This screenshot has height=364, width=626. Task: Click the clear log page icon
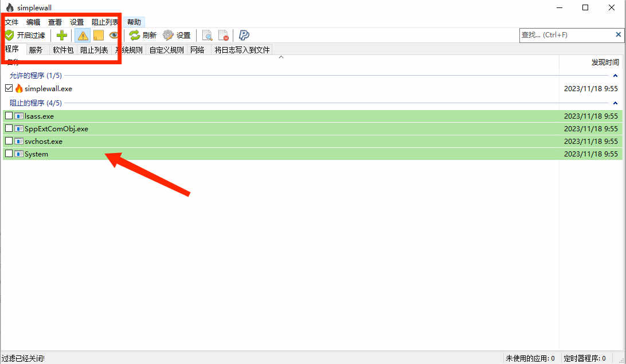tap(223, 35)
